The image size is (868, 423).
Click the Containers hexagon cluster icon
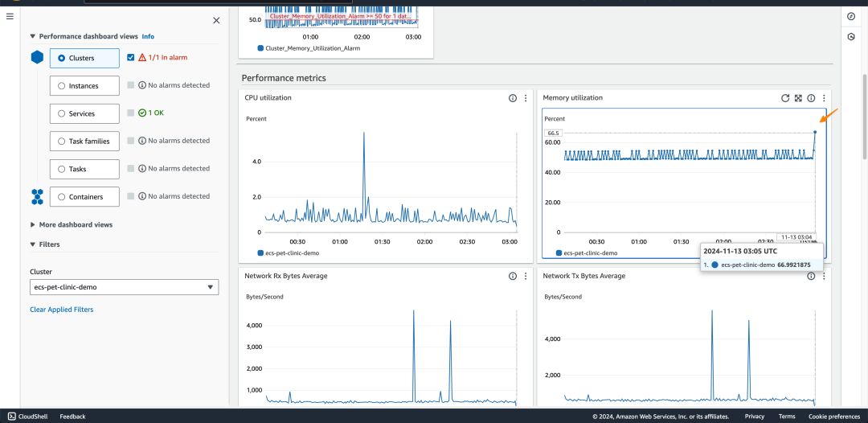37,196
